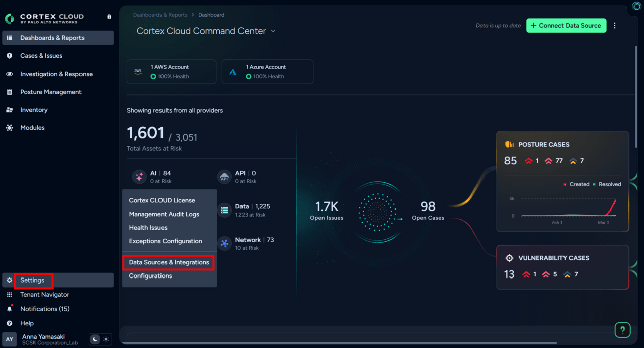Screen dimensions: 644x348
Task: Open Investigation & Response eye icon
Action: pyautogui.click(x=9, y=74)
